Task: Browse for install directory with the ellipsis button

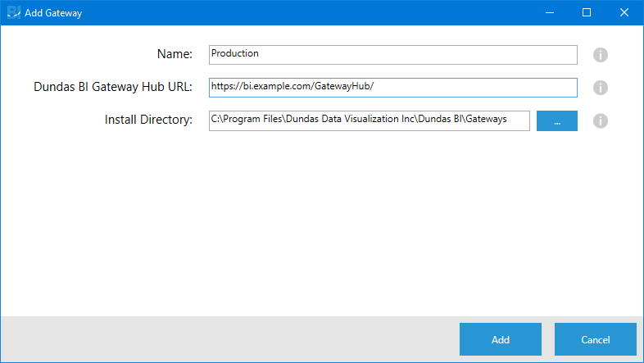Action: [557, 120]
